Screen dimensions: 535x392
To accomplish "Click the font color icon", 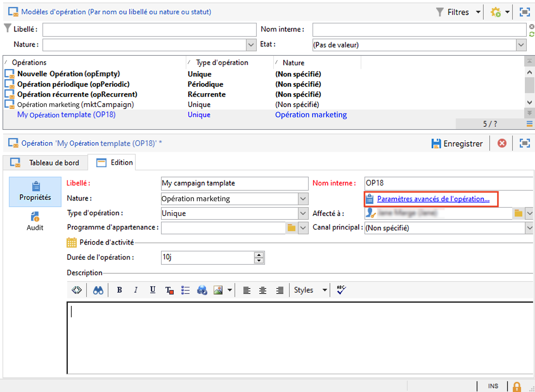I will (x=169, y=290).
